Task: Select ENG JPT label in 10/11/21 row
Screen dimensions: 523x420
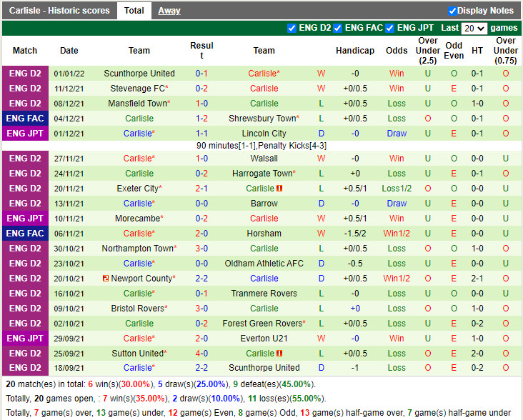Action: pos(25,219)
